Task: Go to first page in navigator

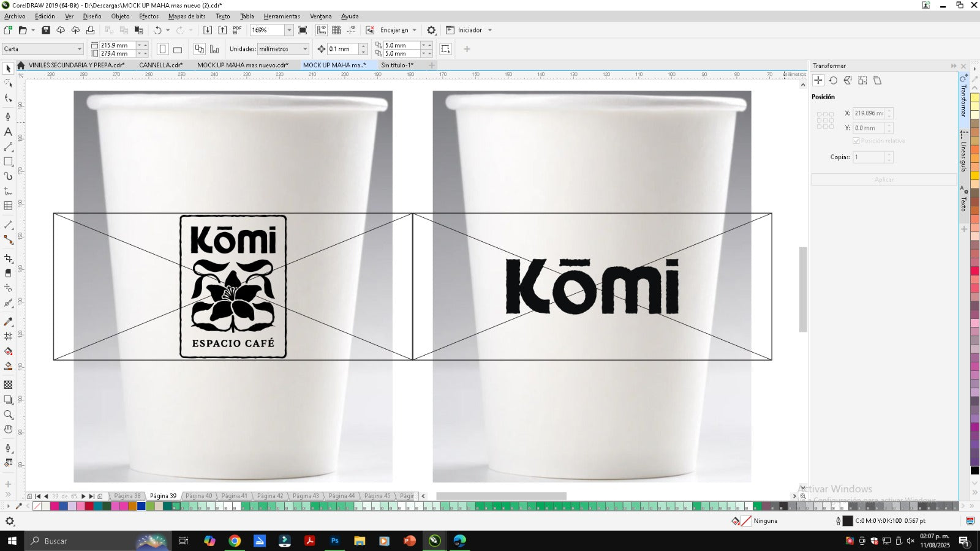Action: pyautogui.click(x=37, y=497)
